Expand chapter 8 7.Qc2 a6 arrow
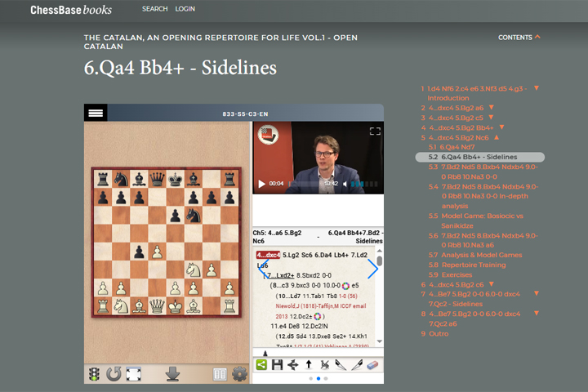The width and height of the screenshot is (588, 392). pos(537,314)
